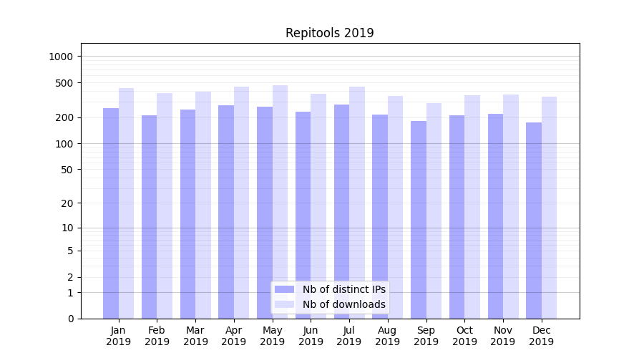
Task: Select the Nov 2019 x-axis label
Action: (503, 336)
